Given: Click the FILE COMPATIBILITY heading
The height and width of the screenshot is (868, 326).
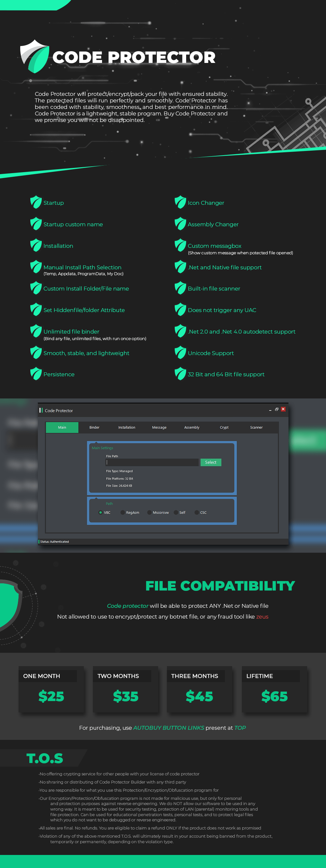Looking at the screenshot, I should click(x=220, y=586).
